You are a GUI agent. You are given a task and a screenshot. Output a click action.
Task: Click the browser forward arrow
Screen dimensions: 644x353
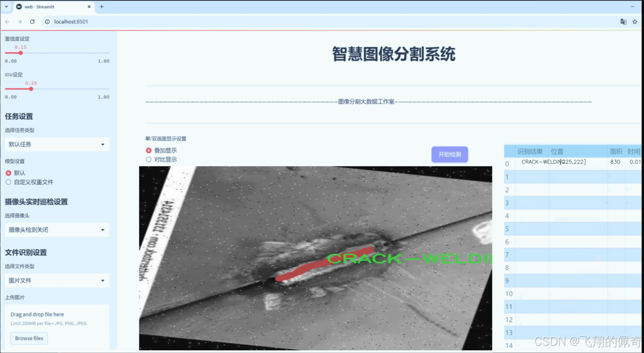coord(19,22)
